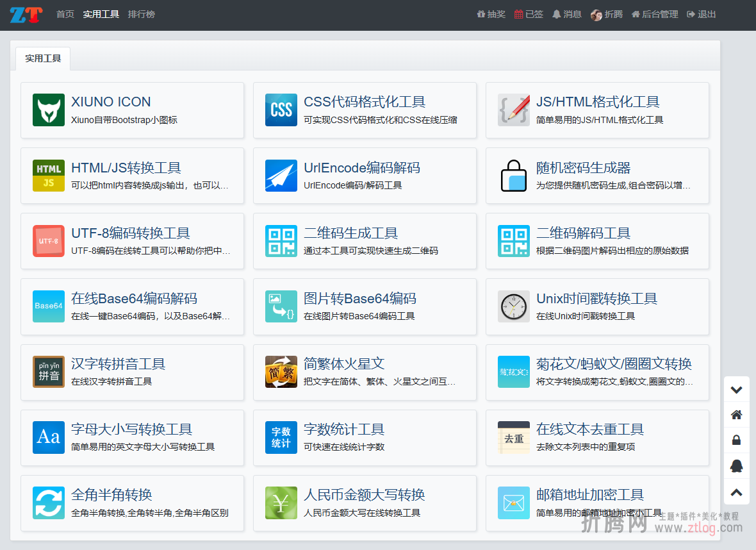
Task: Click the Unix timestamp clock icon
Action: tap(514, 306)
